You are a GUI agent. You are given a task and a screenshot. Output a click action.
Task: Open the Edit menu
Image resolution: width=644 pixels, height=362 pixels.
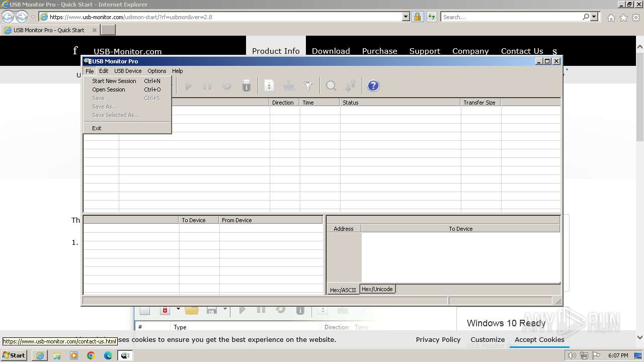104,71
